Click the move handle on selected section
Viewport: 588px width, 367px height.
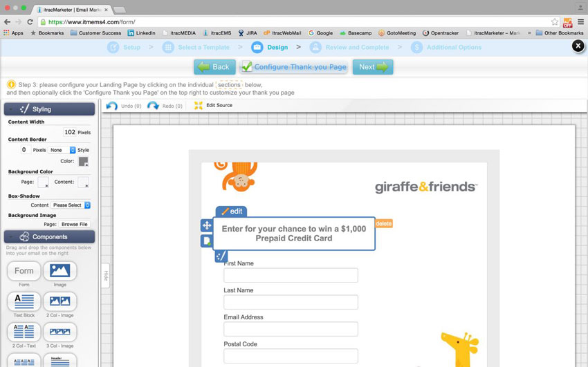tap(206, 225)
